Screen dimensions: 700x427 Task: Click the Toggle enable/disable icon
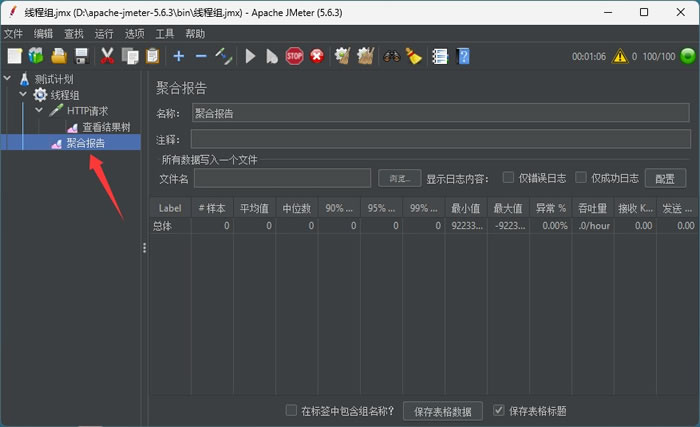tap(224, 56)
